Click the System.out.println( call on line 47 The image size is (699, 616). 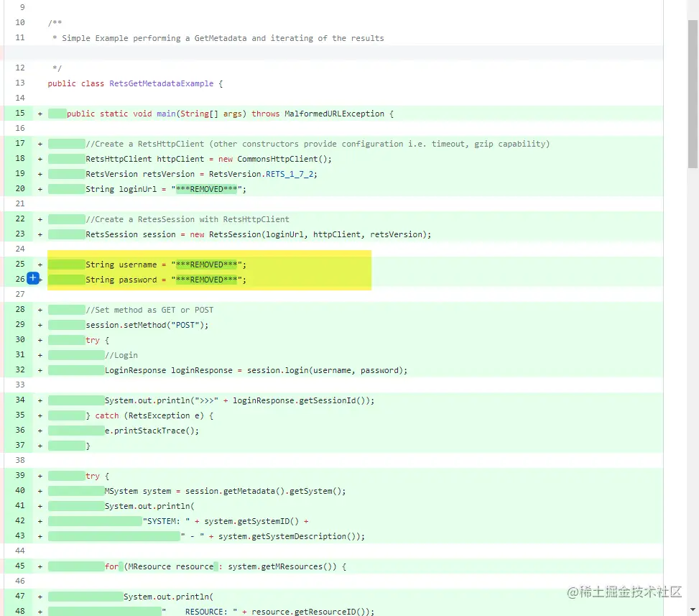pos(169,597)
